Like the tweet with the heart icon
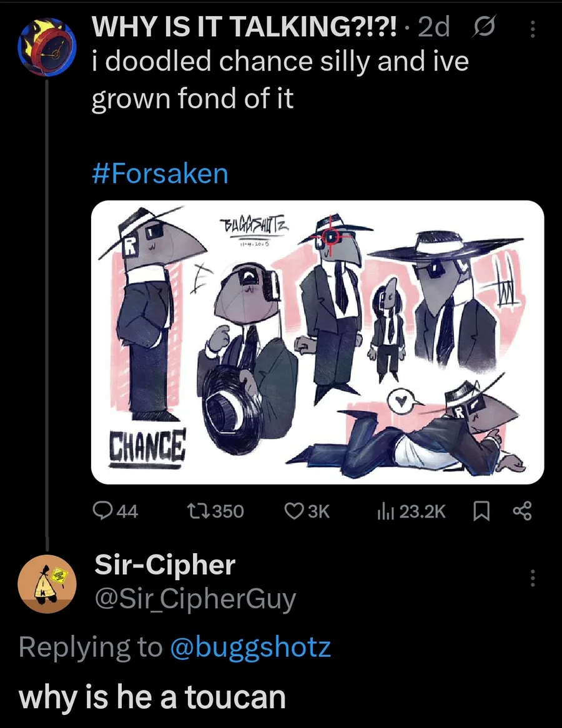The image size is (562, 728). (307, 512)
